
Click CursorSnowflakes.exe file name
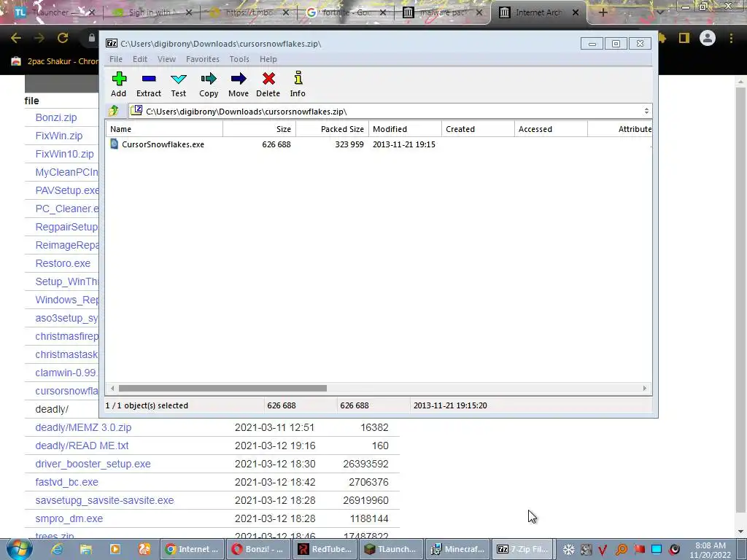(163, 144)
